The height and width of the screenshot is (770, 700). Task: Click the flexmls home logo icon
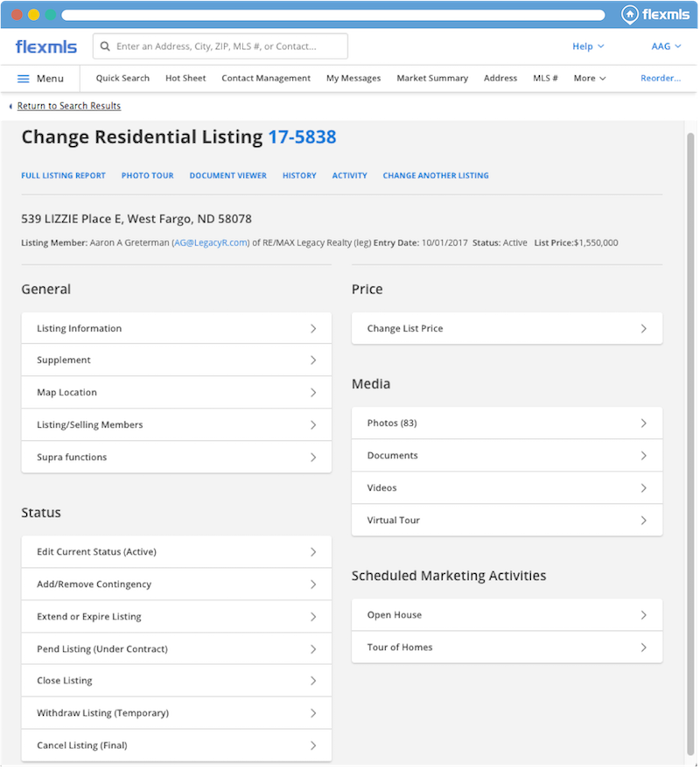pos(630,14)
